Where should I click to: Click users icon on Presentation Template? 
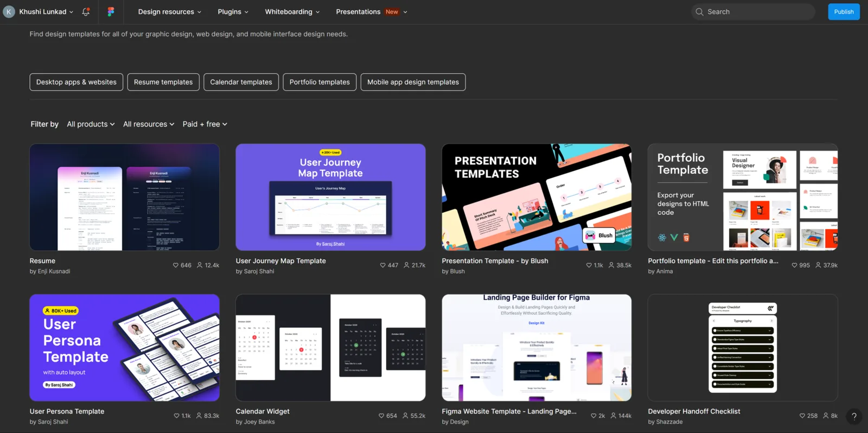(611, 265)
